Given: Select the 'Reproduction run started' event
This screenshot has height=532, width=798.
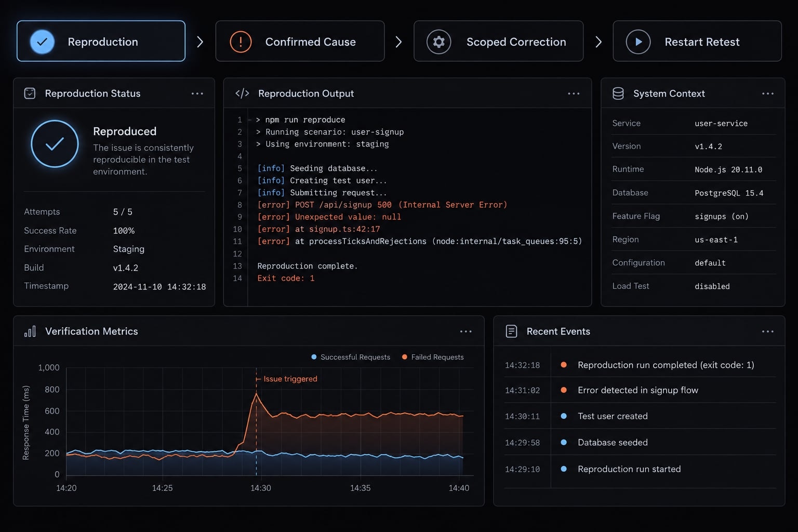Looking at the screenshot, I should click(640, 469).
